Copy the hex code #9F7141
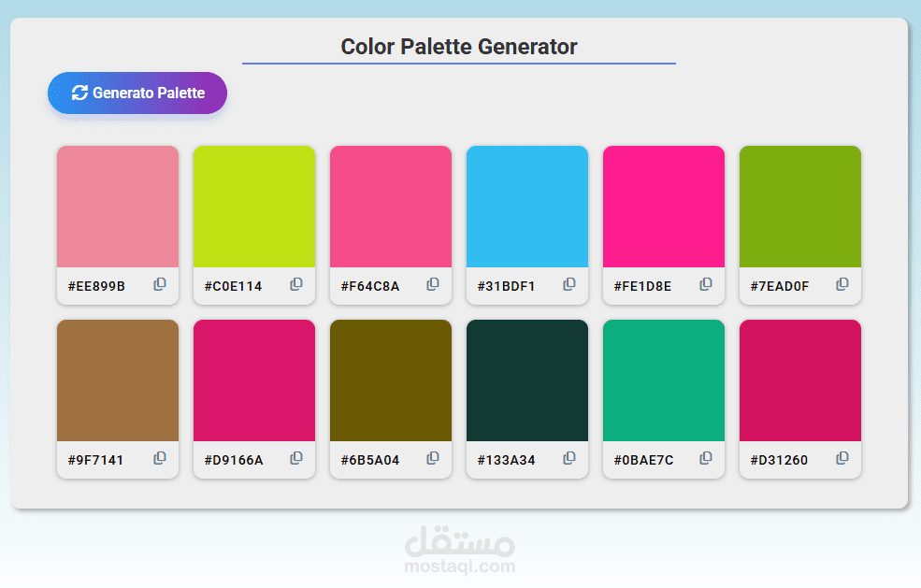Screen dimensions: 921x588 click(159, 458)
